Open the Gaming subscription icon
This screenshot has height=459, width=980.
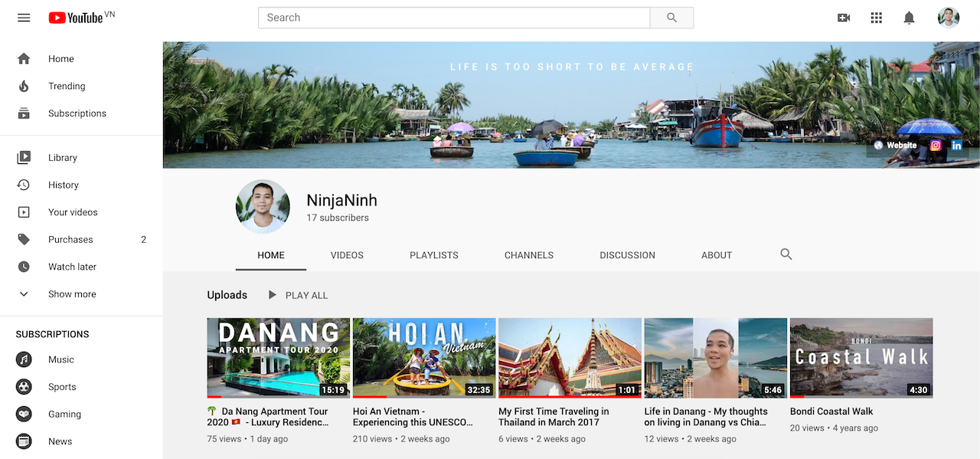click(x=24, y=414)
